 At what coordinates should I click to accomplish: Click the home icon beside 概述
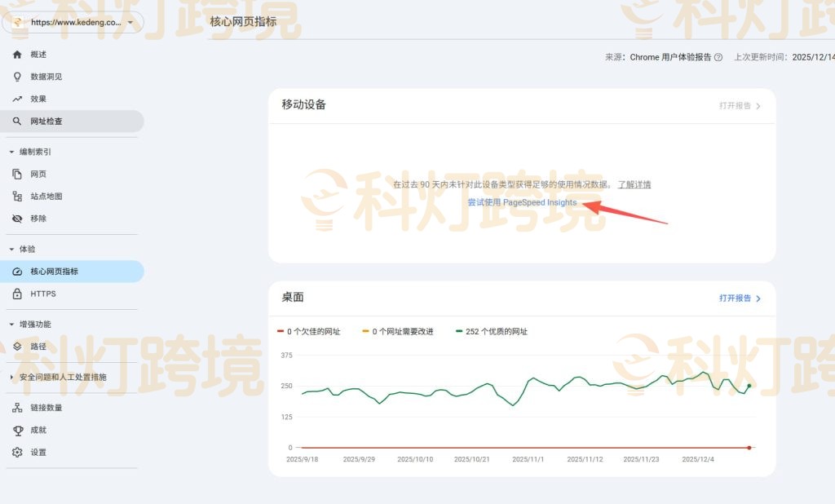(x=17, y=55)
